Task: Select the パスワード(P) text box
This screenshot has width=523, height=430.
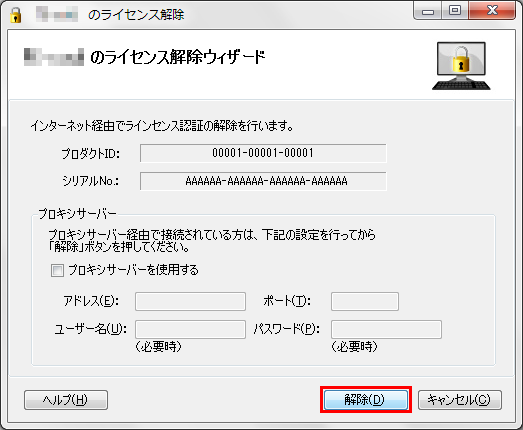Action: click(x=386, y=330)
